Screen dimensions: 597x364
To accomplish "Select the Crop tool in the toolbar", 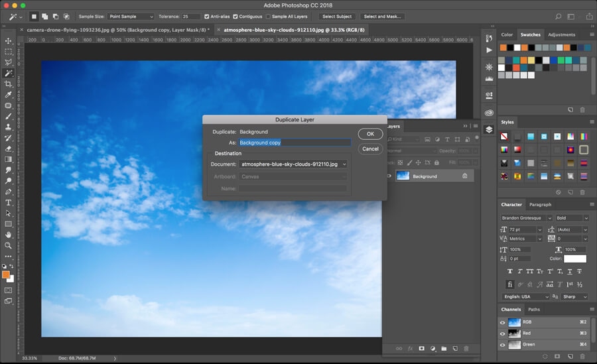I will (9, 84).
